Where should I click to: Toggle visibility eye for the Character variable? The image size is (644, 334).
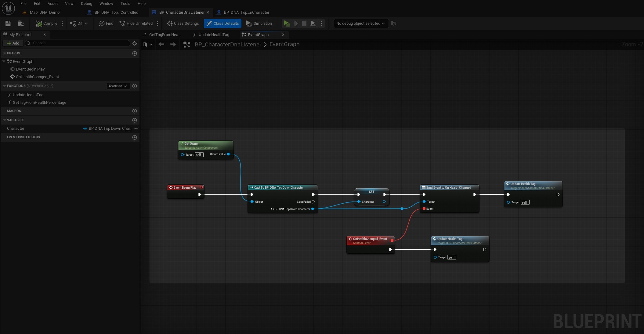pyautogui.click(x=136, y=129)
